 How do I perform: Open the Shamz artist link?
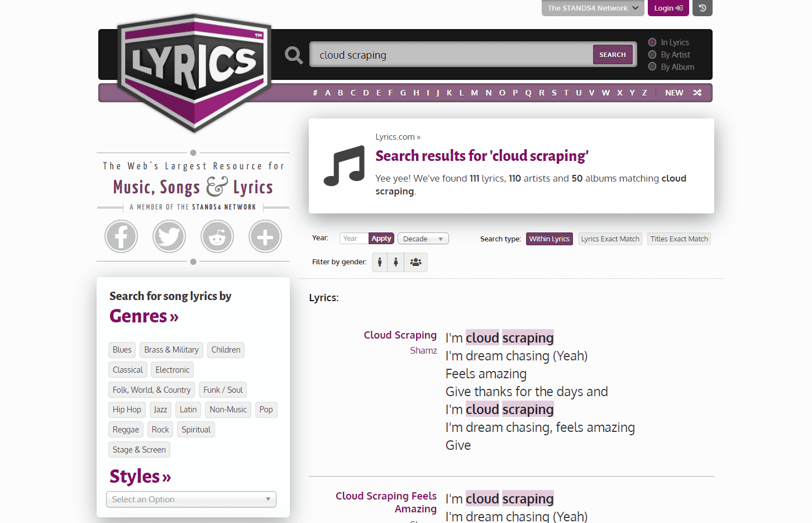pyautogui.click(x=423, y=351)
